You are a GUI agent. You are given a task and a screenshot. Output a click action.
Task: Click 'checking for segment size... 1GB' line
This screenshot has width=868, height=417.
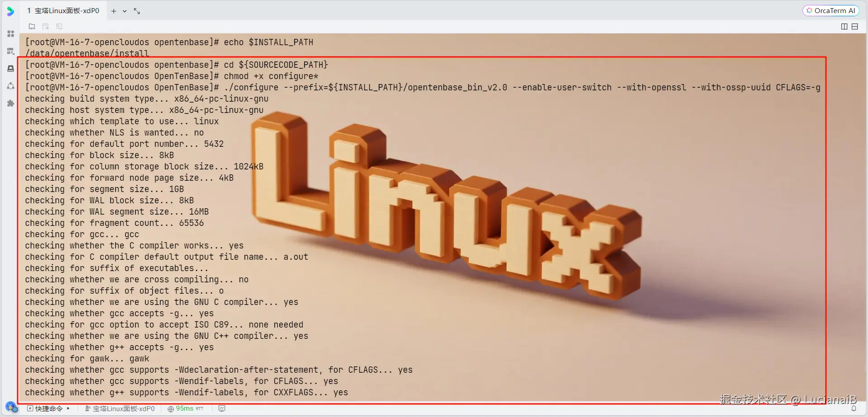coord(104,189)
